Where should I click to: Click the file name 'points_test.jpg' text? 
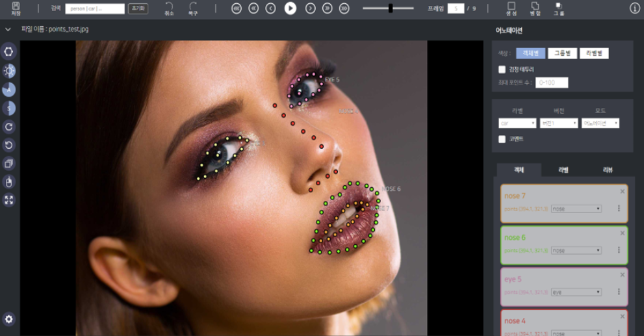(x=69, y=29)
